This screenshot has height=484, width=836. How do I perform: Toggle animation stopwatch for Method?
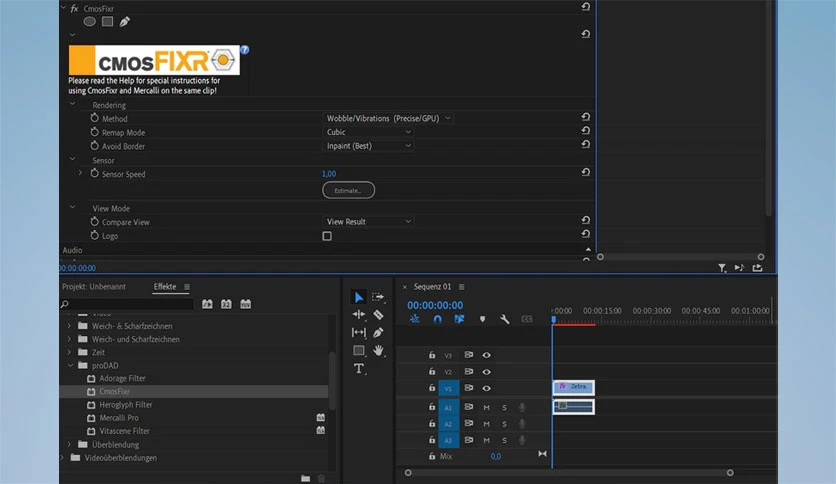(94, 118)
